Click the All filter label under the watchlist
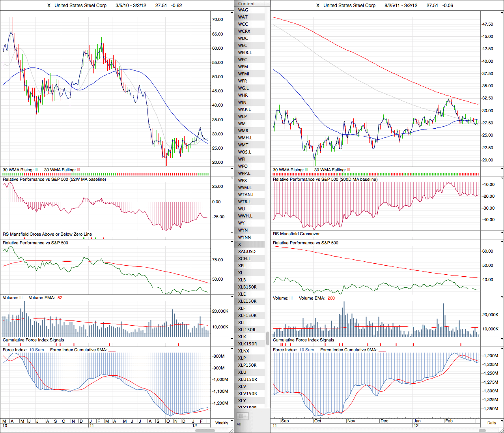This screenshot has height=433, width=504. click(239, 424)
